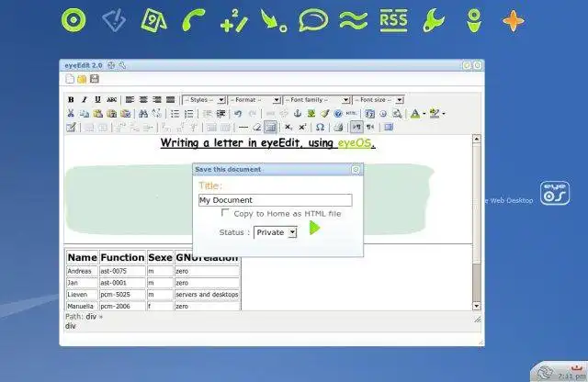Insert a bulleted list

(175, 113)
